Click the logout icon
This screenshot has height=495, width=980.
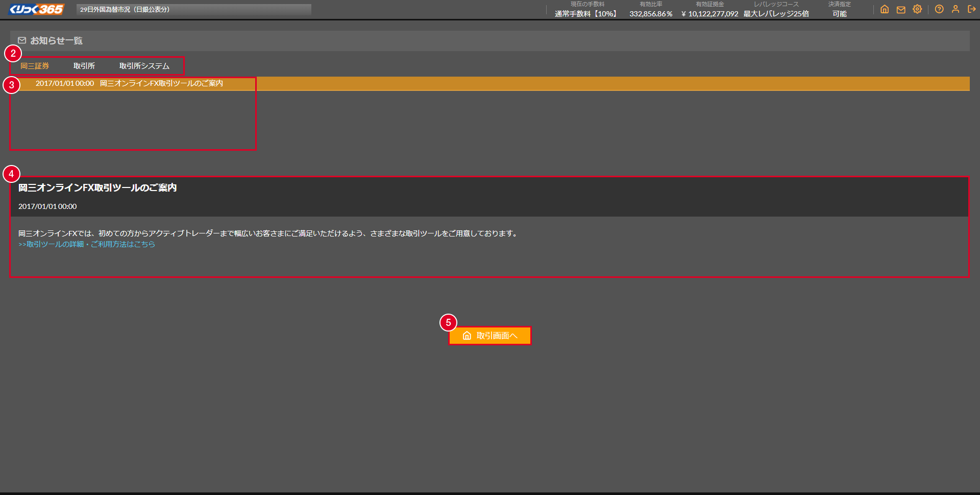pyautogui.click(x=972, y=9)
